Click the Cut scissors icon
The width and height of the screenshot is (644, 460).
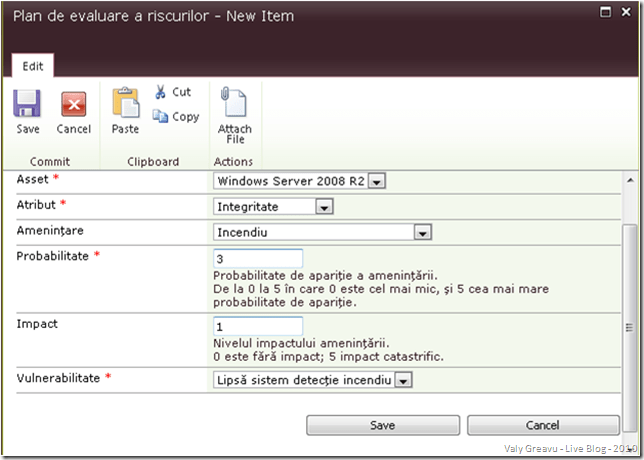tap(161, 92)
